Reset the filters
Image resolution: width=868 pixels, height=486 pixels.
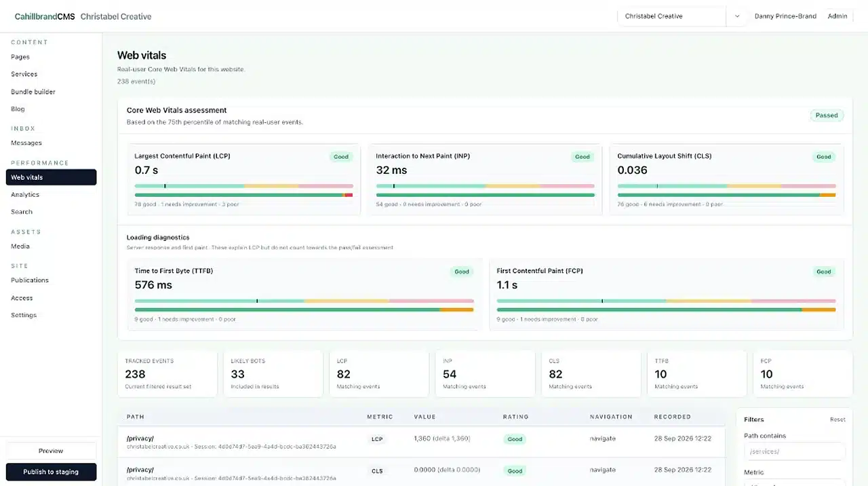[837, 419]
